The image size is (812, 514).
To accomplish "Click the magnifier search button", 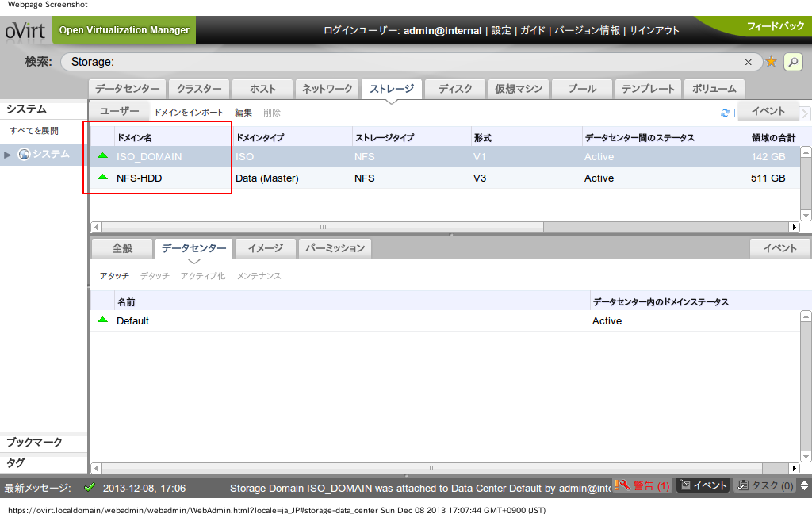I will point(792,62).
